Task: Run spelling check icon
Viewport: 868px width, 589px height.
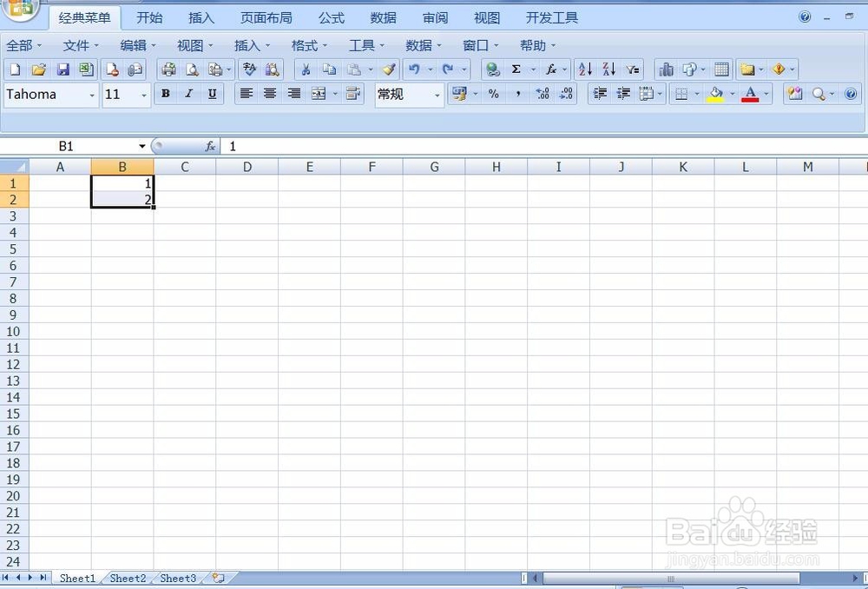Action: 250,69
